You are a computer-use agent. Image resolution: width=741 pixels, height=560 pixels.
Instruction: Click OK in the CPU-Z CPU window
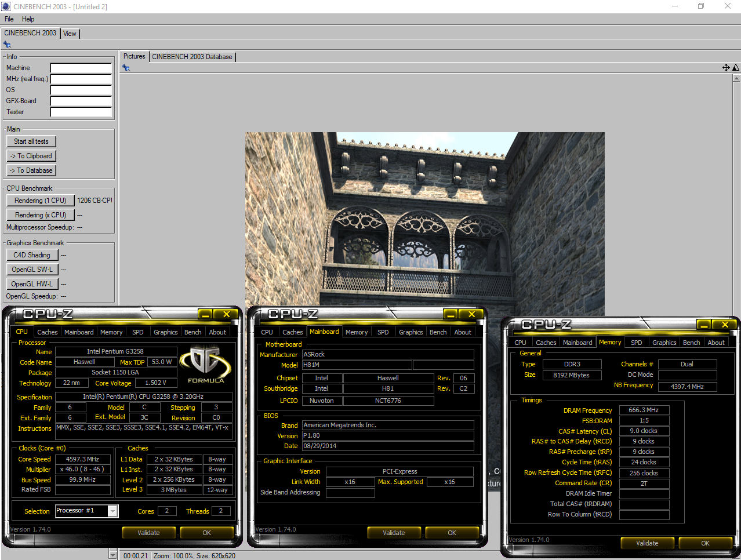pyautogui.click(x=207, y=533)
